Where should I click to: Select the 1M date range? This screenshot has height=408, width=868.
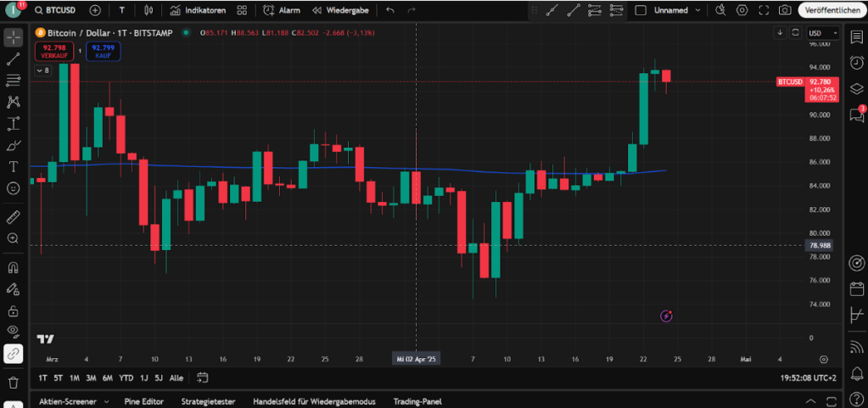pyautogui.click(x=74, y=378)
